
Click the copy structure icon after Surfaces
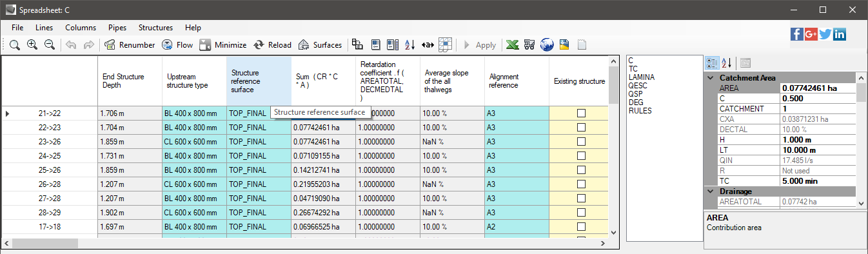357,45
